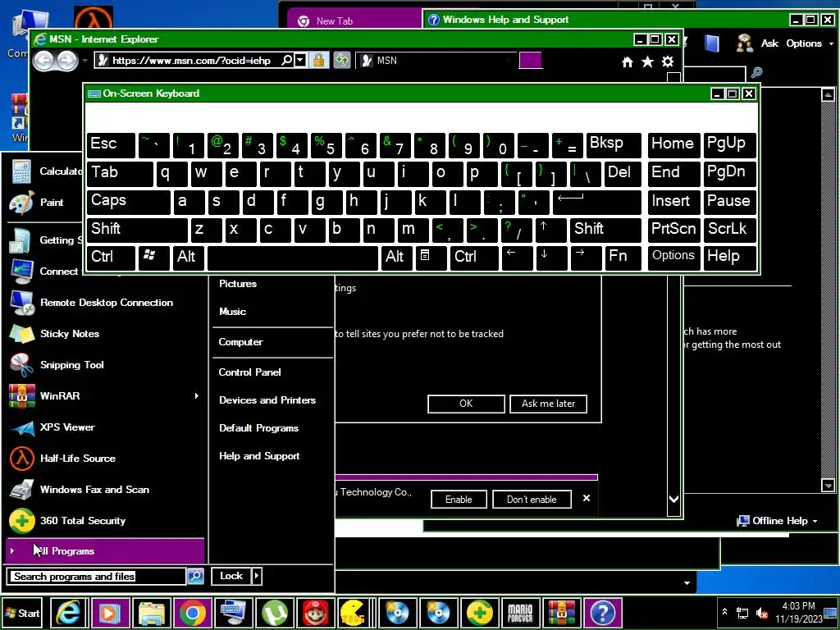Select Default Programs in the Start menu
The image size is (840, 630).
click(258, 428)
